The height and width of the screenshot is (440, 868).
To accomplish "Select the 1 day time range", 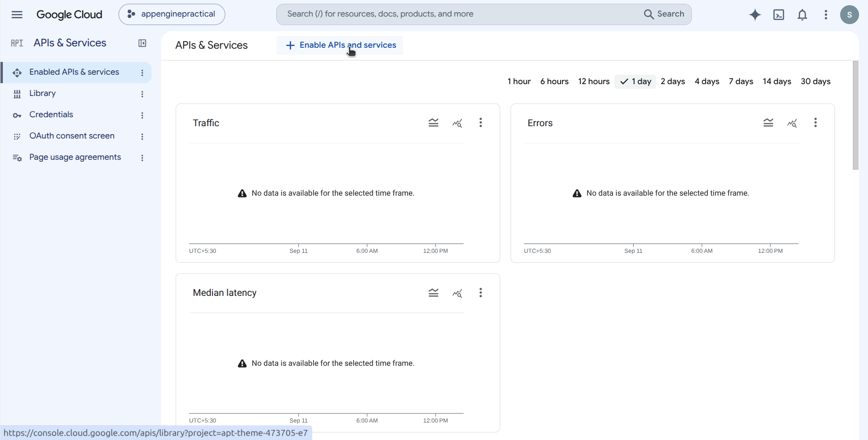I will pyautogui.click(x=635, y=81).
